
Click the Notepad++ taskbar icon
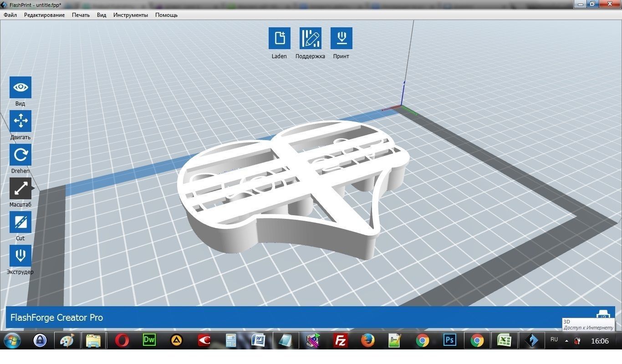(x=395, y=340)
